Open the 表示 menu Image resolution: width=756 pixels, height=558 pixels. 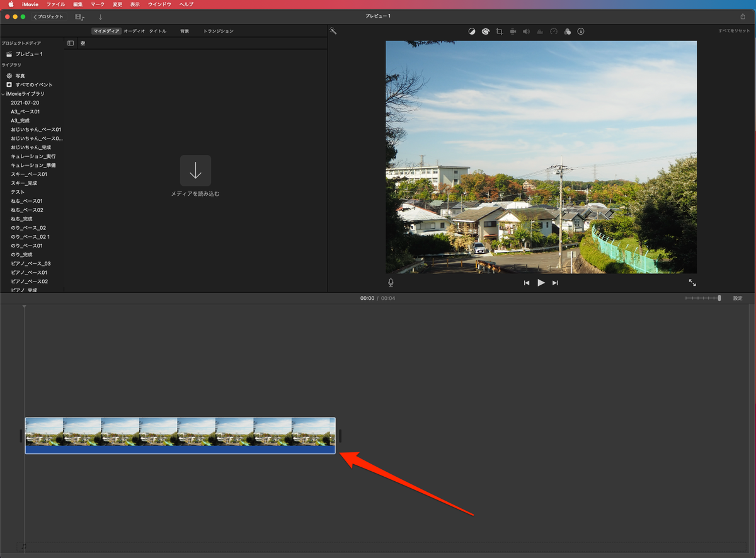(x=135, y=4)
